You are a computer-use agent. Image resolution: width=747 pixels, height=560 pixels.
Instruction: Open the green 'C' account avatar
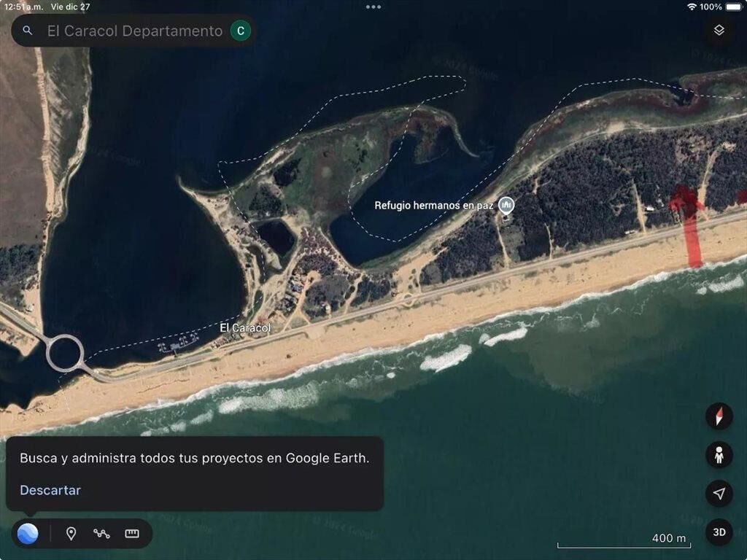(x=240, y=31)
